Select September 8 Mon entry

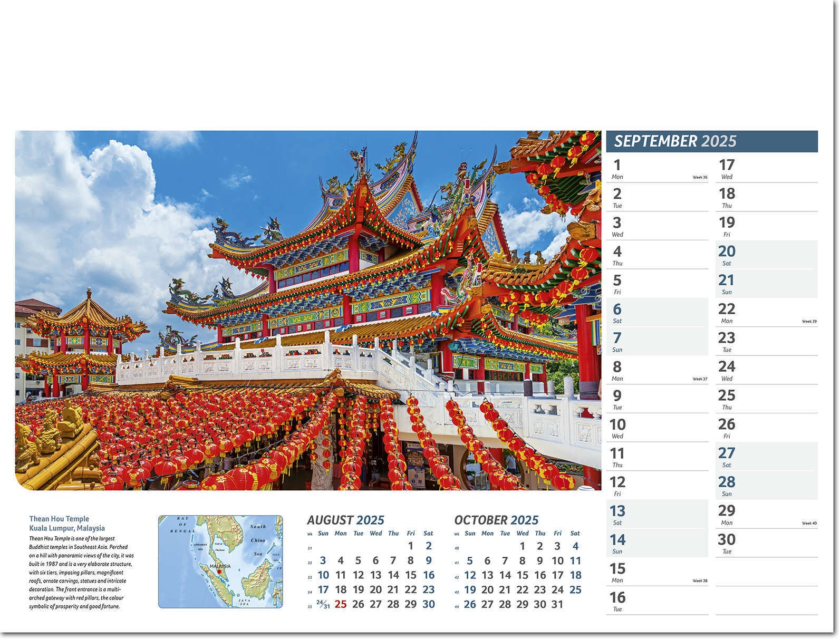657,371
